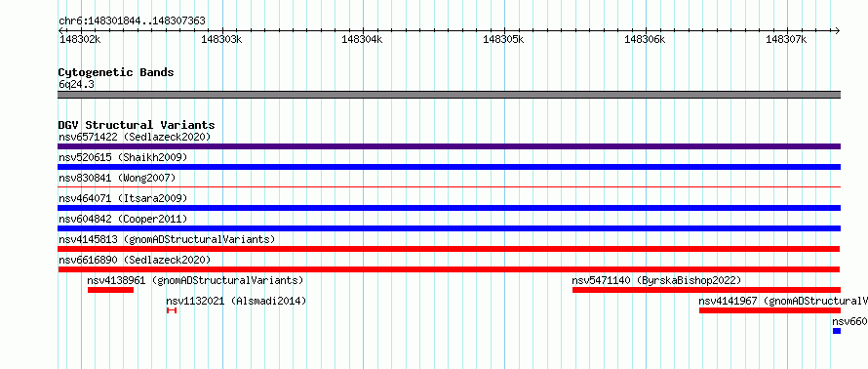Open the nsv4141967 gnomAD label
This screenshot has height=369, width=868.
click(783, 301)
